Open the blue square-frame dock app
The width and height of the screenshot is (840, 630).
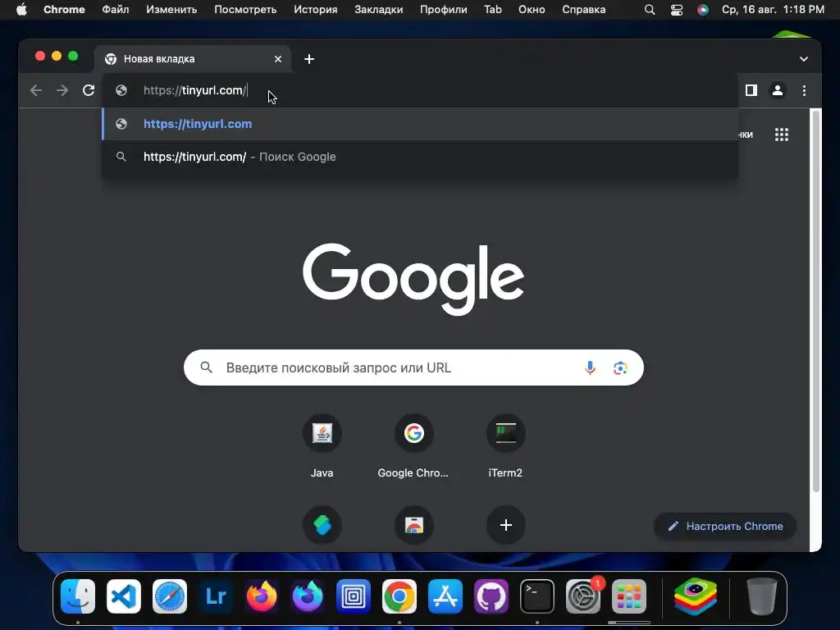click(354, 596)
